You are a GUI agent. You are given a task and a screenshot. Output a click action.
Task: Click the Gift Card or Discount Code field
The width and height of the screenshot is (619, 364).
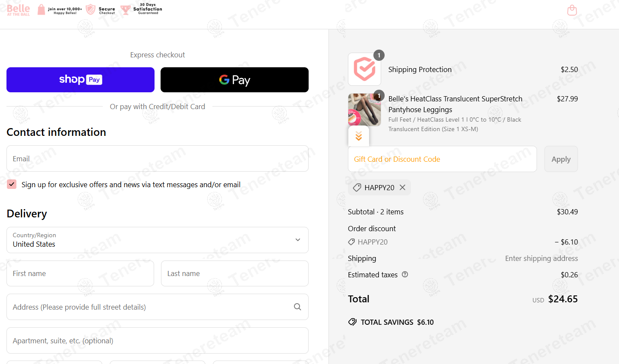[442, 159]
